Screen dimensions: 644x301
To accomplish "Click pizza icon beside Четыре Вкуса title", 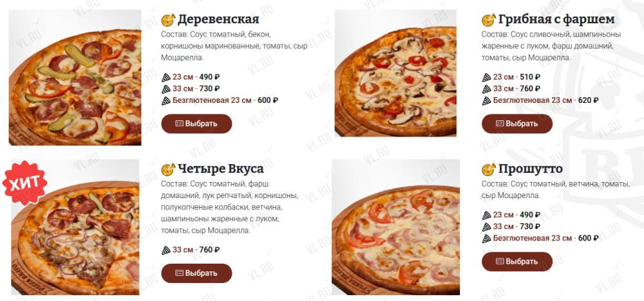I will [x=168, y=169].
